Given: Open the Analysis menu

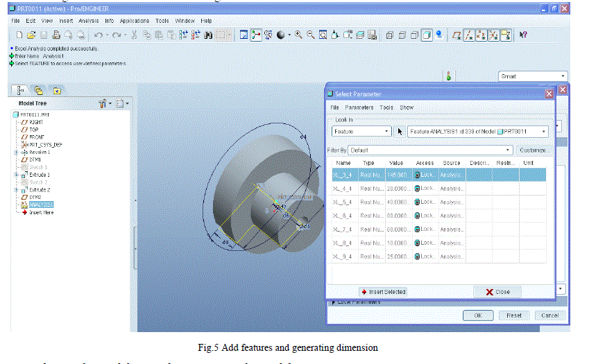Looking at the screenshot, I should click(x=87, y=21).
